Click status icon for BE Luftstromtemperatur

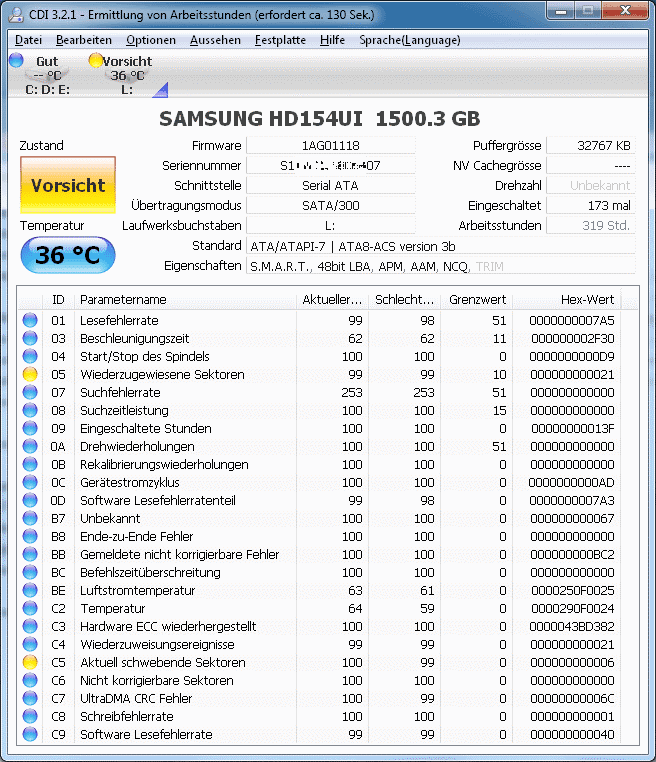tap(30, 590)
